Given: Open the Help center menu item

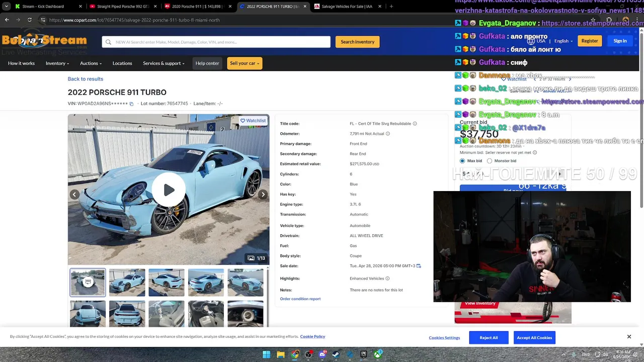Looking at the screenshot, I should pyautogui.click(x=207, y=63).
